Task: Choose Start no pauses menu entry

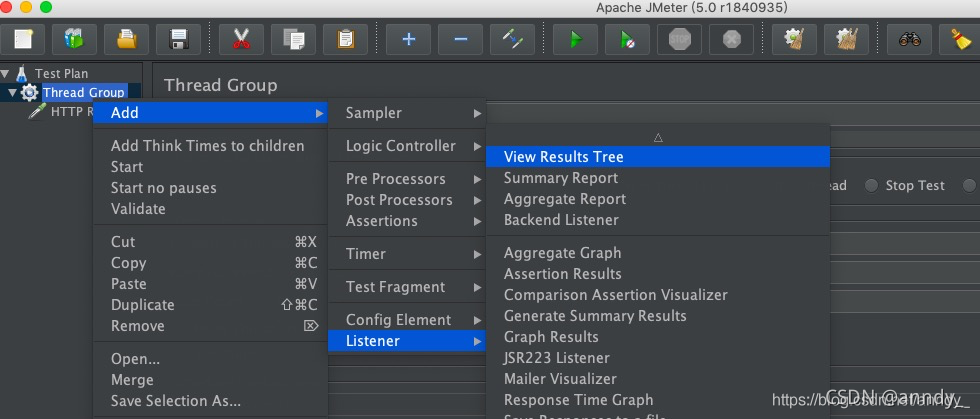Action: (x=210, y=188)
